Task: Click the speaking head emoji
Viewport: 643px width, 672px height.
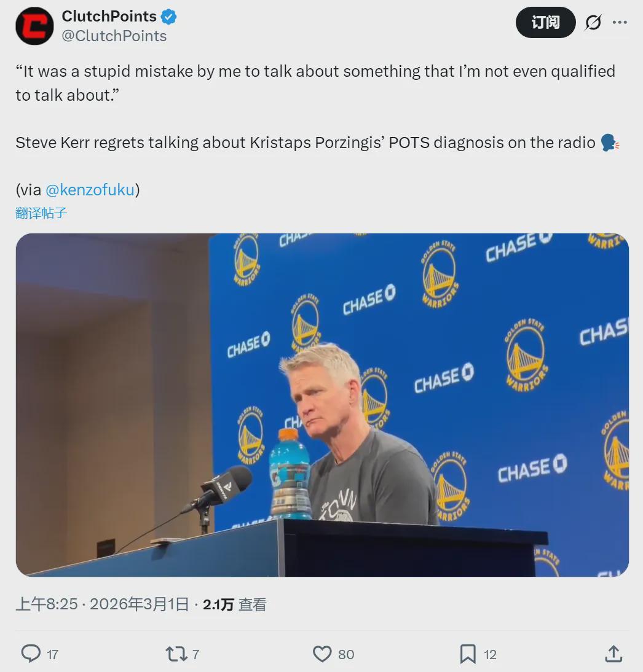Action: pos(610,143)
